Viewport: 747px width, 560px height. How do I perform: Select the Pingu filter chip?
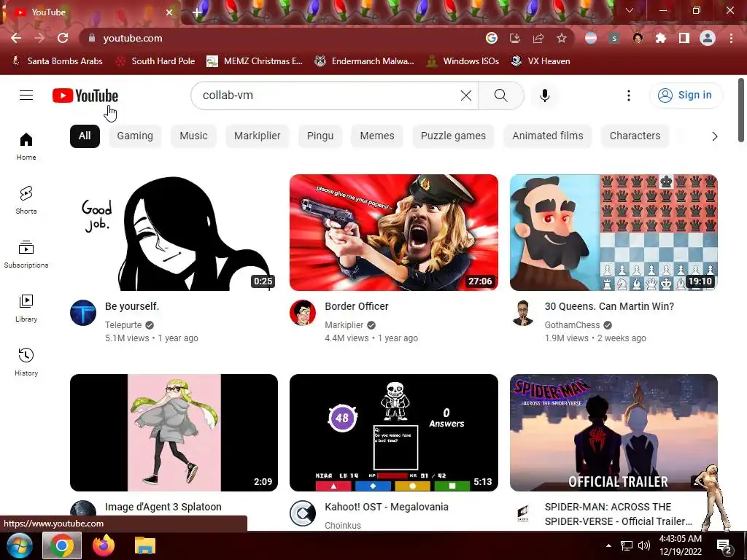[x=320, y=136]
